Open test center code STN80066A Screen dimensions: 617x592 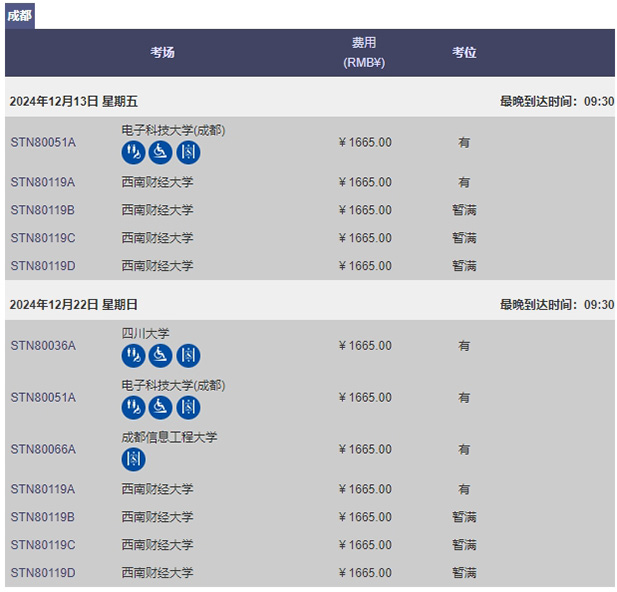pos(43,450)
